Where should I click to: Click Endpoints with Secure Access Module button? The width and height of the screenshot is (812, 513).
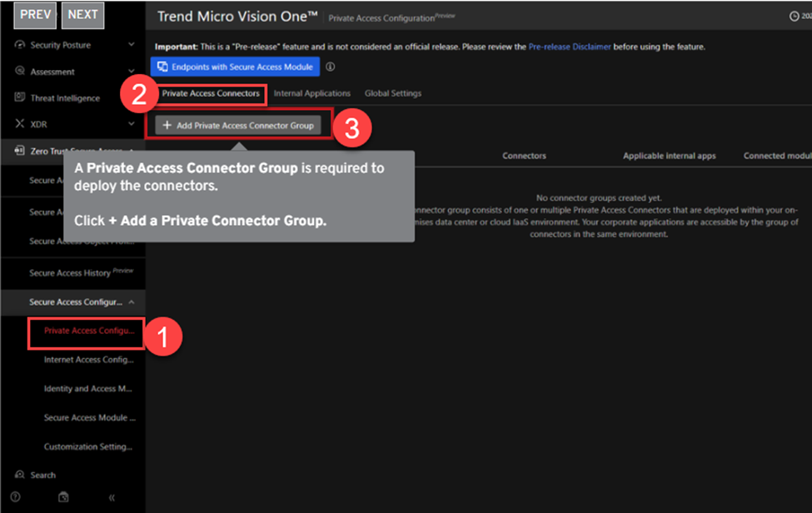pos(235,67)
